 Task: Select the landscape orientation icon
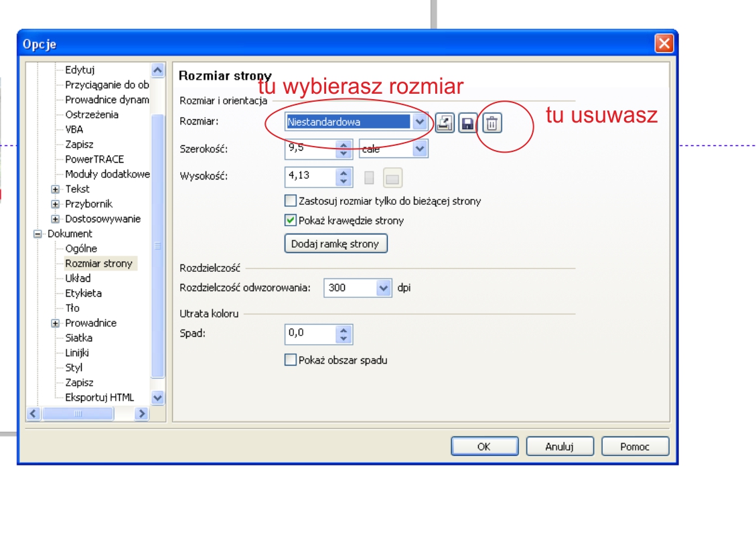[x=392, y=177]
